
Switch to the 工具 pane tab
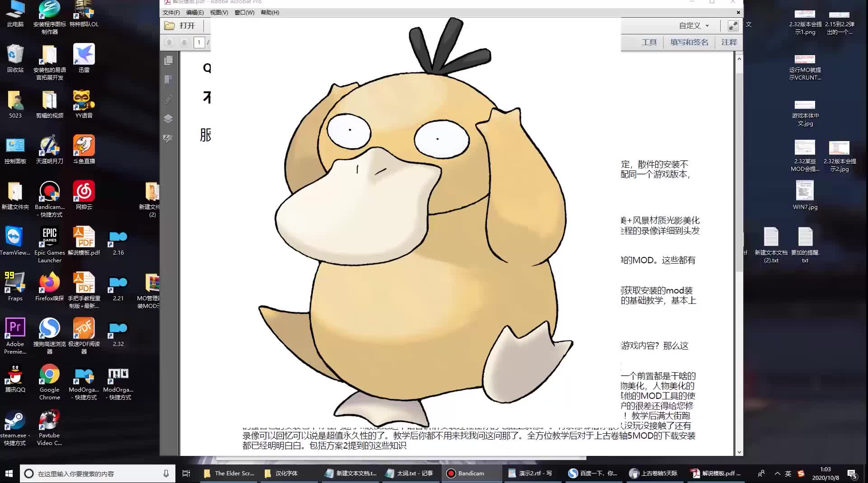[649, 42]
